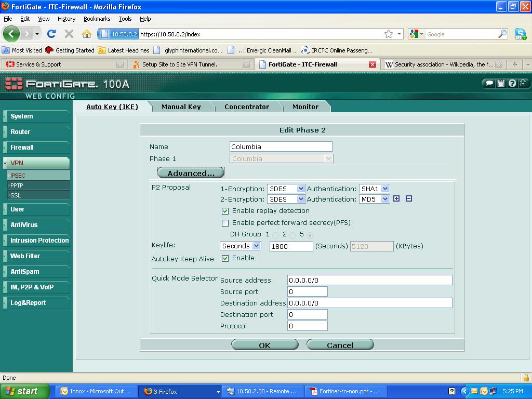
Task: Click the remove proposal minus icon
Action: 409,198
